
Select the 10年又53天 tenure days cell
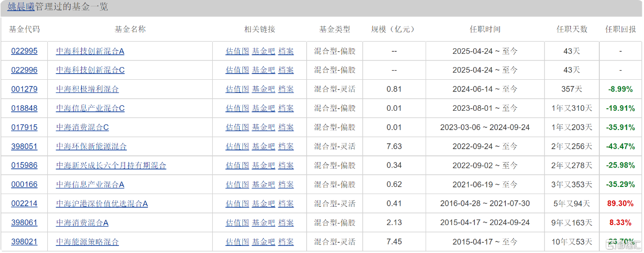click(572, 242)
